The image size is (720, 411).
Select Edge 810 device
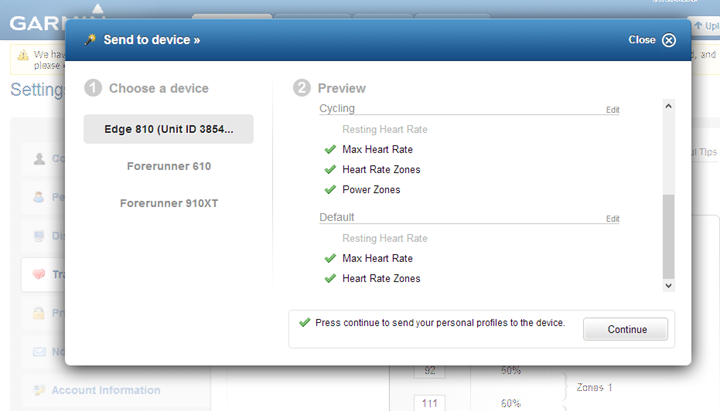coord(169,129)
